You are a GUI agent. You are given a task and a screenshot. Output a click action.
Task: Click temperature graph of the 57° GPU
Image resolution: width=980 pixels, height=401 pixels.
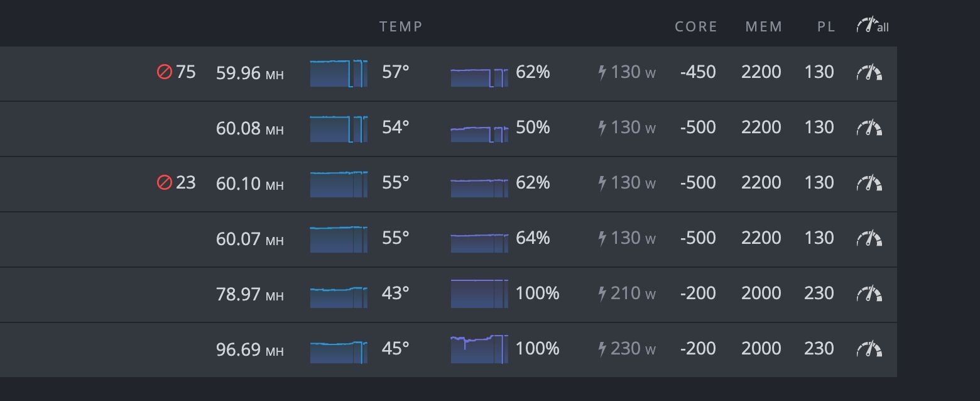339,73
